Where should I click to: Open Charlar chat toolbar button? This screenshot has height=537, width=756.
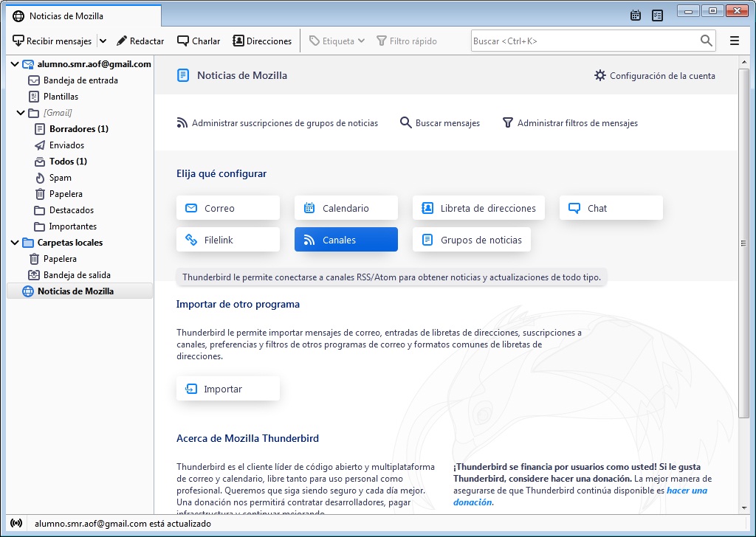199,41
